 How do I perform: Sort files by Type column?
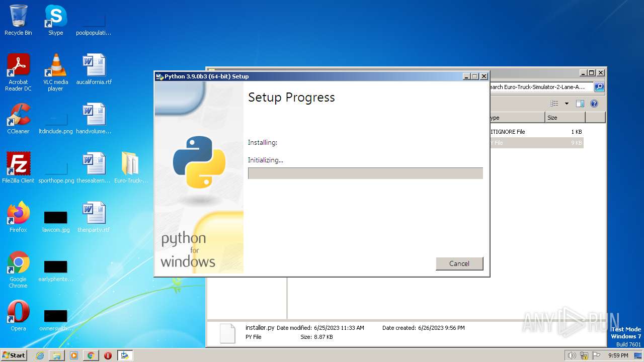click(517, 118)
